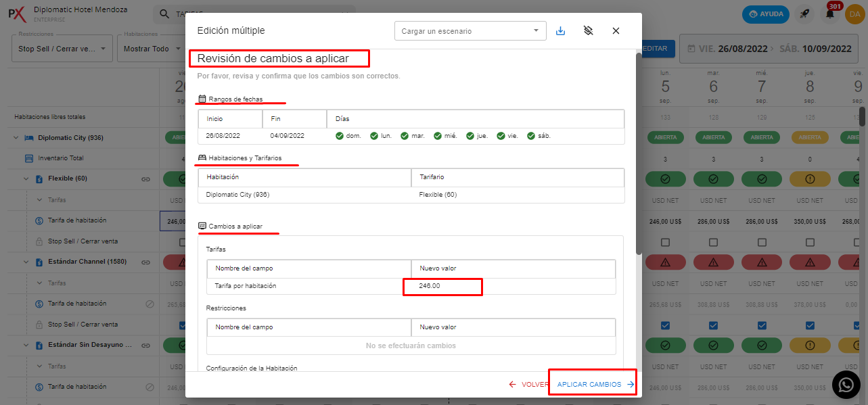Screen dimensions: 868x405
Task: Open the notifications bell with 301 badge
Action: [x=829, y=14]
